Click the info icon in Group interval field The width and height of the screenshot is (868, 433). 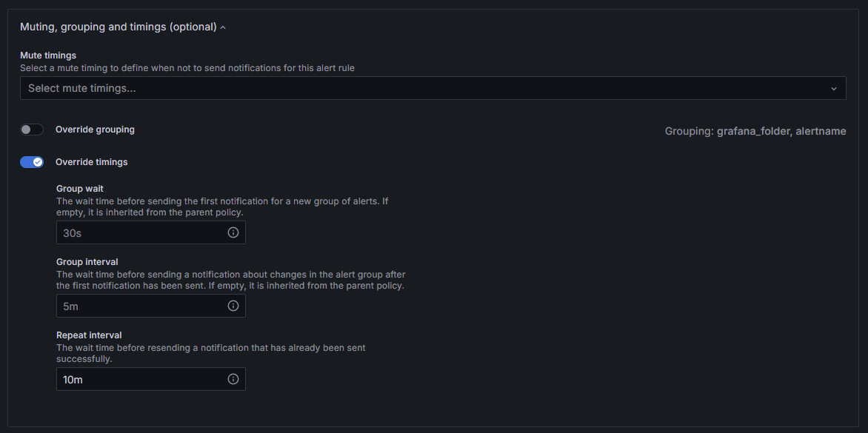[233, 306]
